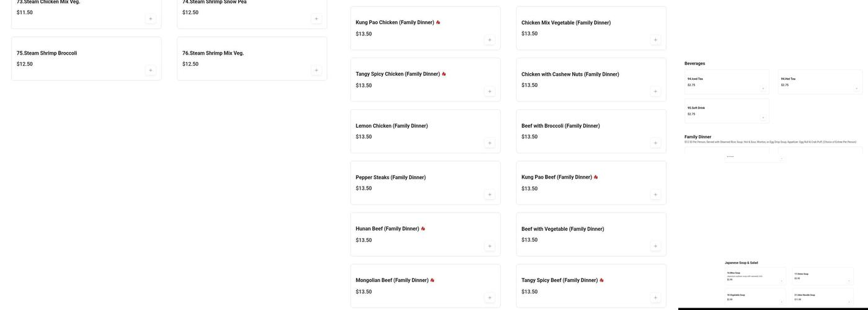Viewport: 868px width, 310px height.
Task: Click the Beverages section heading
Action: [694, 63]
